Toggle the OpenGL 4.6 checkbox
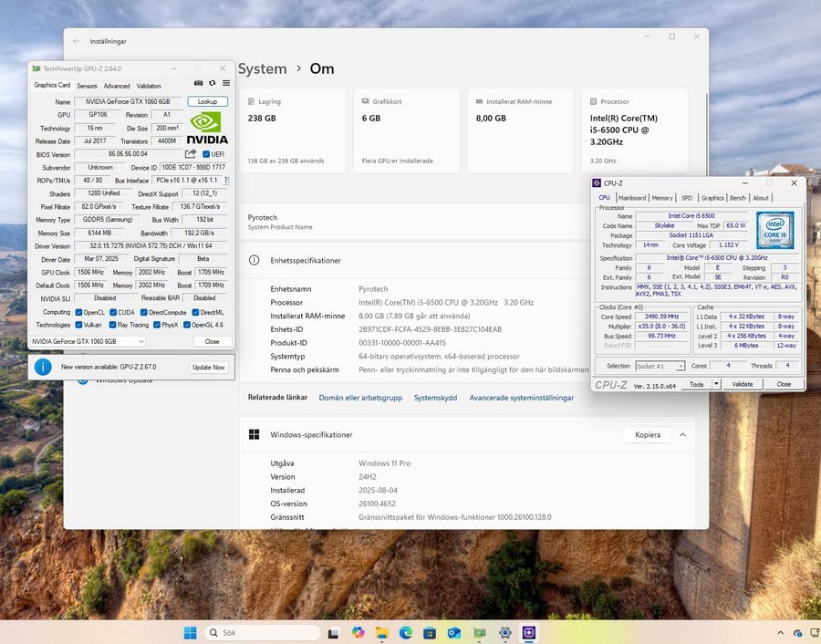The height and width of the screenshot is (644, 821). coord(186,325)
